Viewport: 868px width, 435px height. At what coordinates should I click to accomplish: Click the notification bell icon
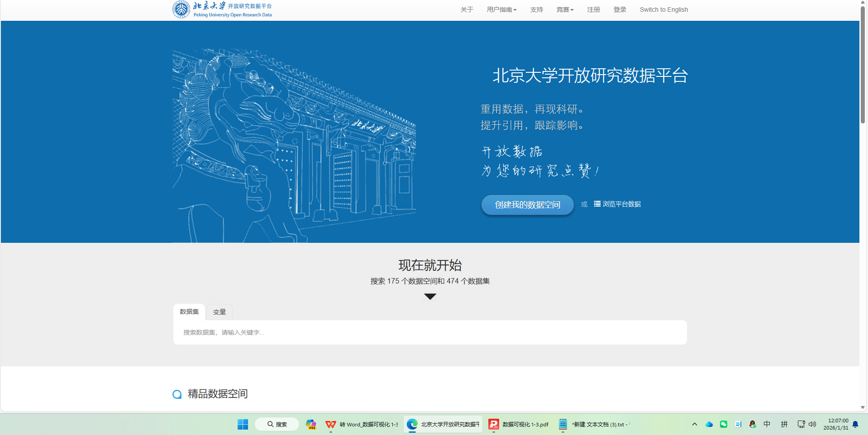pos(855,424)
